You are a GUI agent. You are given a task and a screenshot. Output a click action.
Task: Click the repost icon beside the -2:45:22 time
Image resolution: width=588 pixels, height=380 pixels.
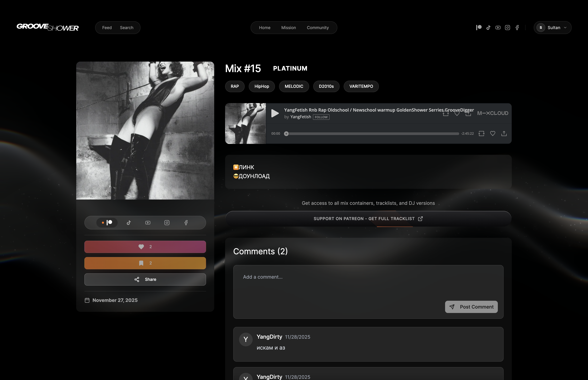click(x=481, y=134)
